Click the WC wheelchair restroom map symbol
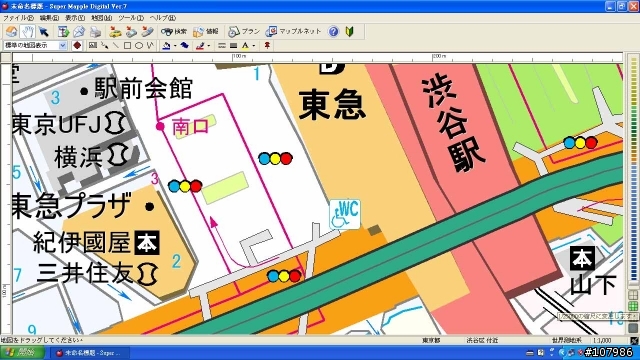Screen dimensions: 640x360 pos(345,214)
